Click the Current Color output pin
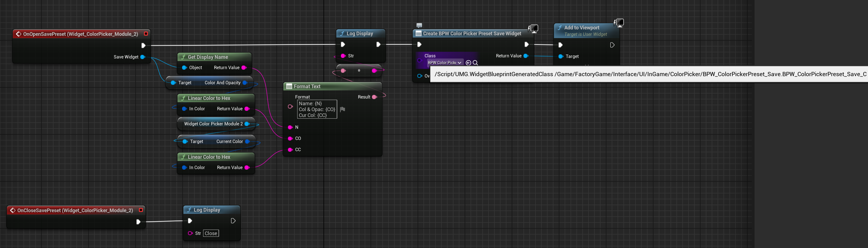The height and width of the screenshot is (248, 868). point(247,142)
